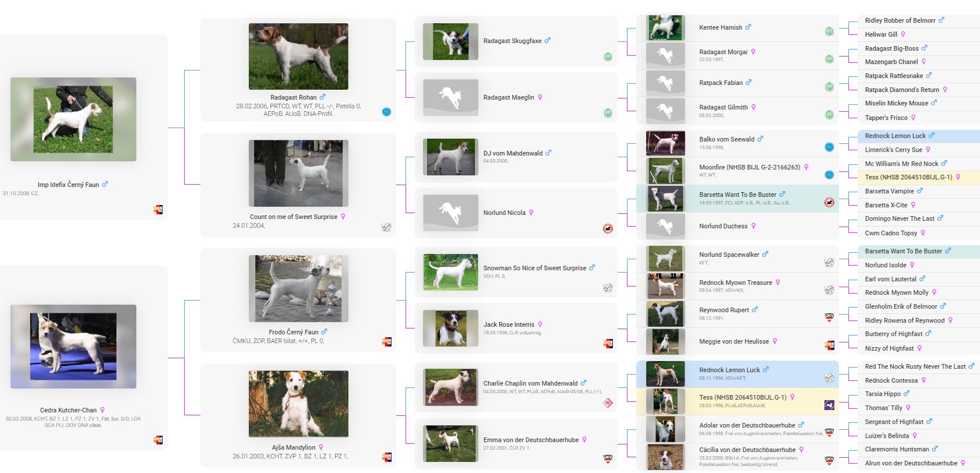Open Cedra Kutcher-Chan's photo

[x=73, y=347]
